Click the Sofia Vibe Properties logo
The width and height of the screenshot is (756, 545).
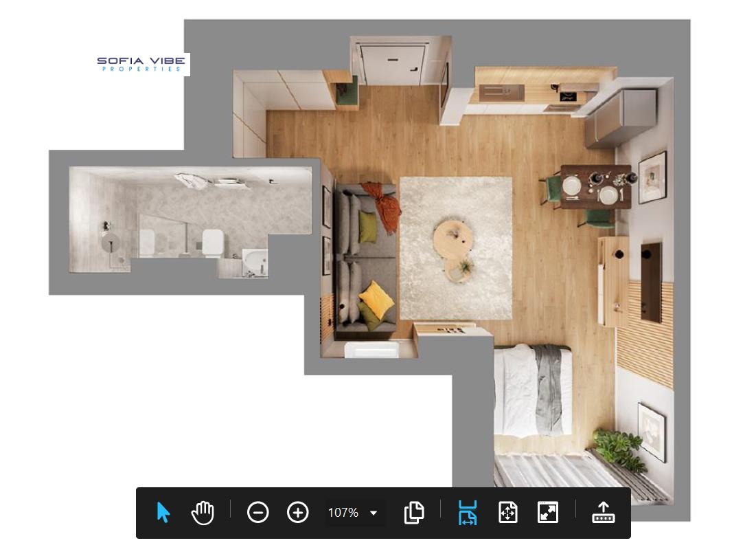[x=141, y=65]
